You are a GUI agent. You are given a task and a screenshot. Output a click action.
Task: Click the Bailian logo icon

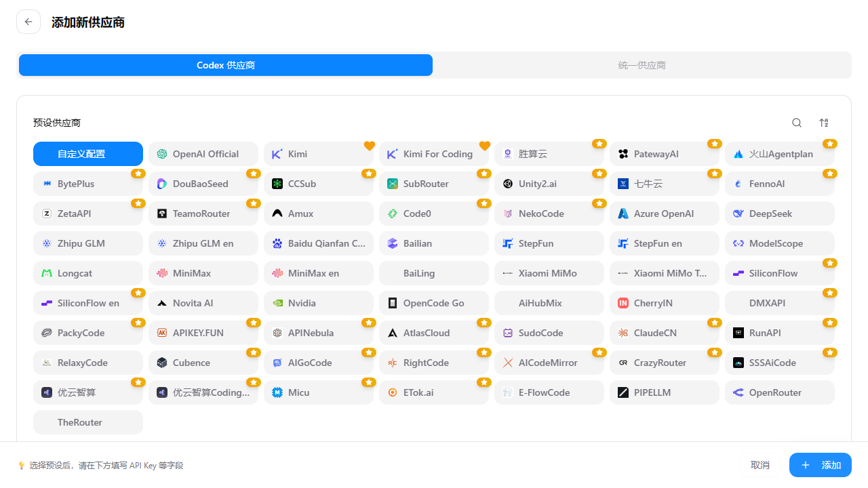(393, 243)
